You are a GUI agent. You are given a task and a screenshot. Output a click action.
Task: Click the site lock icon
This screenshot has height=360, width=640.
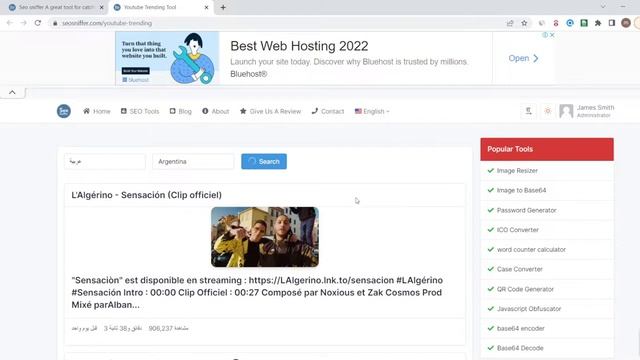point(55,23)
